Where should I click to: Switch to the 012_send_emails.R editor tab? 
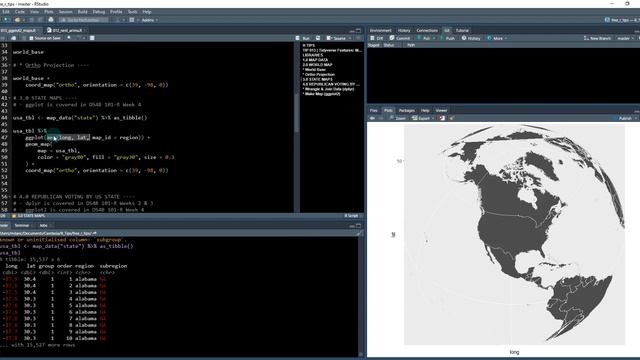pyautogui.click(x=65, y=30)
